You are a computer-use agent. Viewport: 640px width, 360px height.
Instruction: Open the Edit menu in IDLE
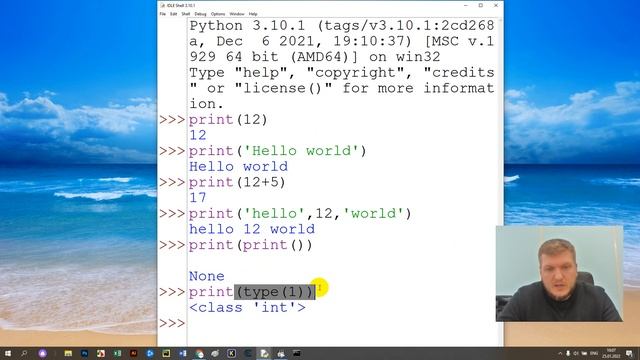[173, 14]
